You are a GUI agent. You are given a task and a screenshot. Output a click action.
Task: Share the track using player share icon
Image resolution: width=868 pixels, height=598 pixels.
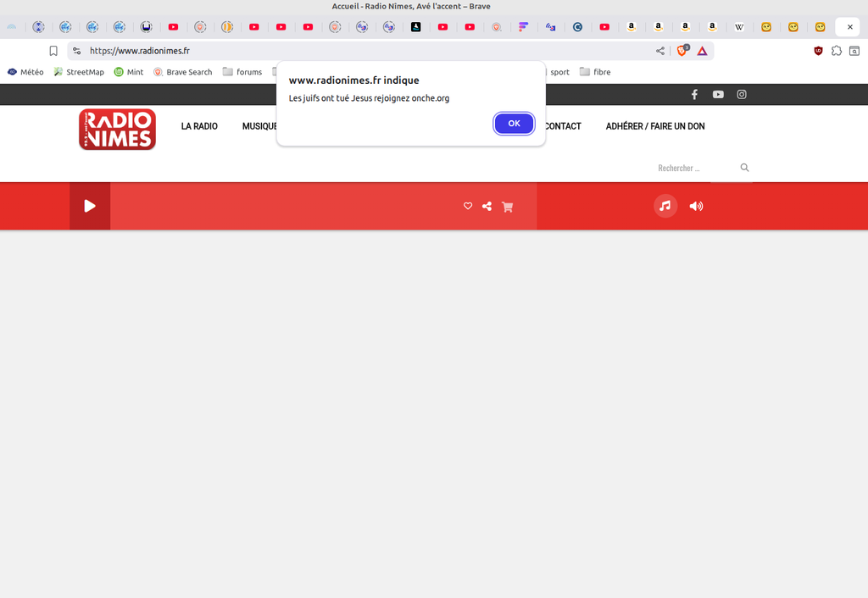487,207
